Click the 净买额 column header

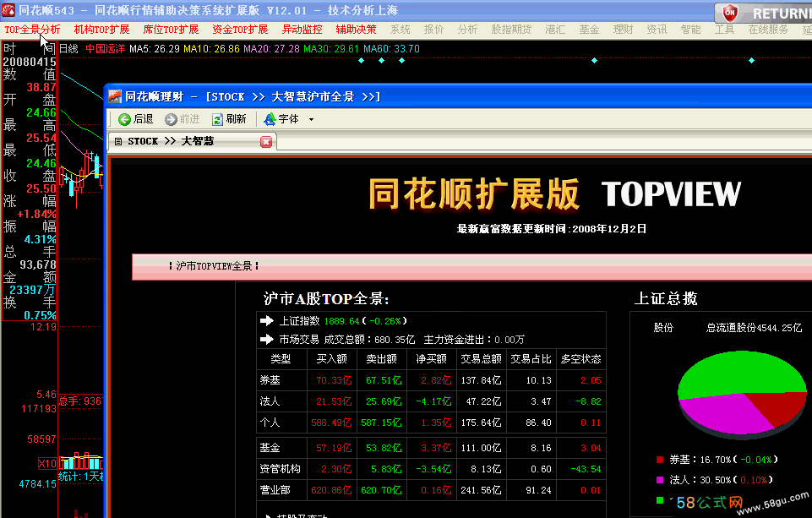432,359
